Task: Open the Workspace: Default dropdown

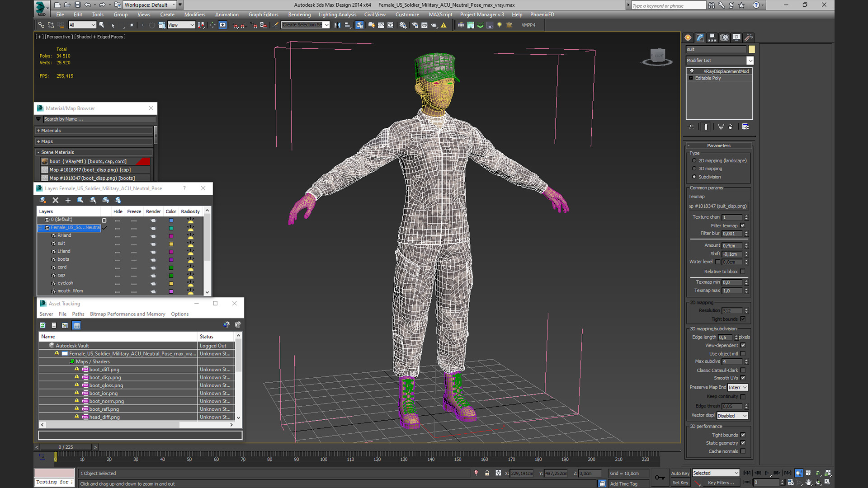Action: pos(150,5)
